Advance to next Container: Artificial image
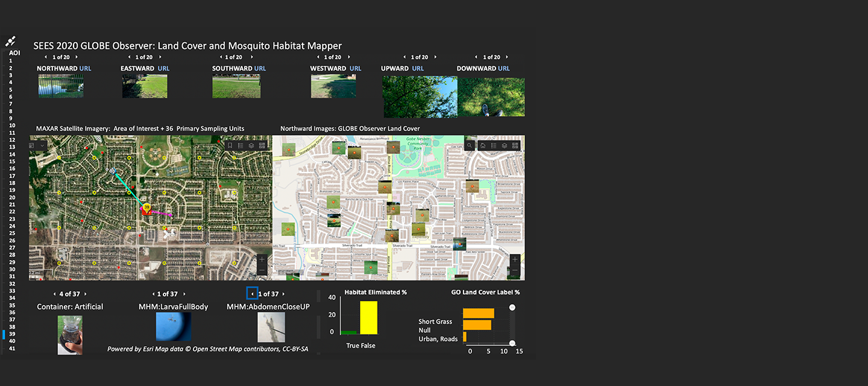 (x=86, y=294)
